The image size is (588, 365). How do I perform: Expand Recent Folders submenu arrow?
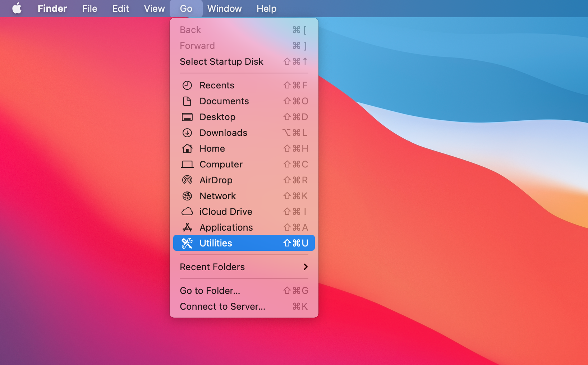(306, 267)
